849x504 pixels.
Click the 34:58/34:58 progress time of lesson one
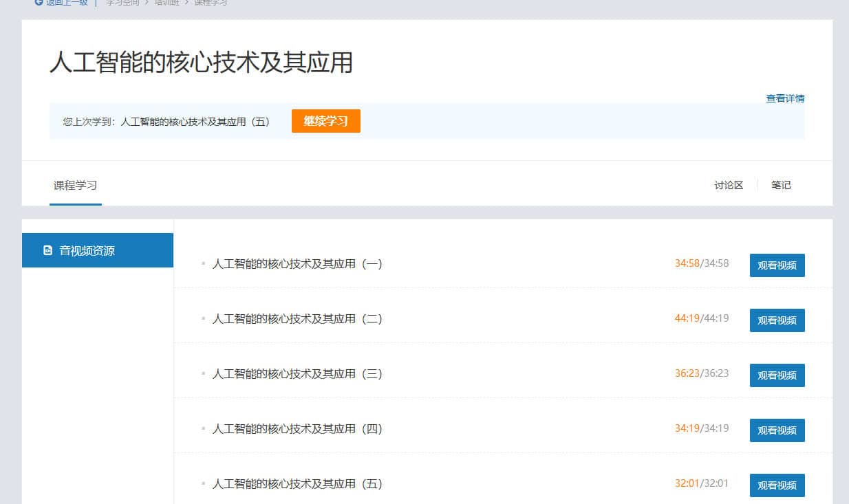[x=701, y=263]
